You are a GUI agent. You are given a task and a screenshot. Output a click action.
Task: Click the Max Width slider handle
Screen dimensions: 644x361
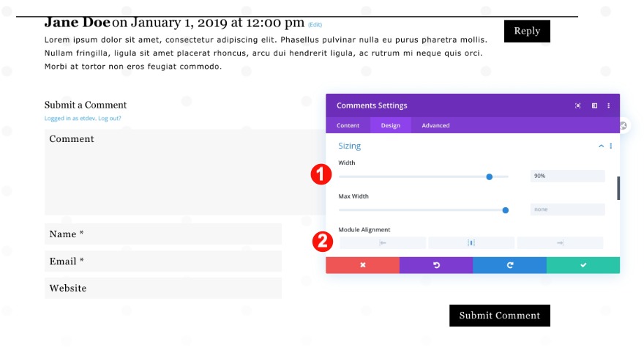(506, 210)
